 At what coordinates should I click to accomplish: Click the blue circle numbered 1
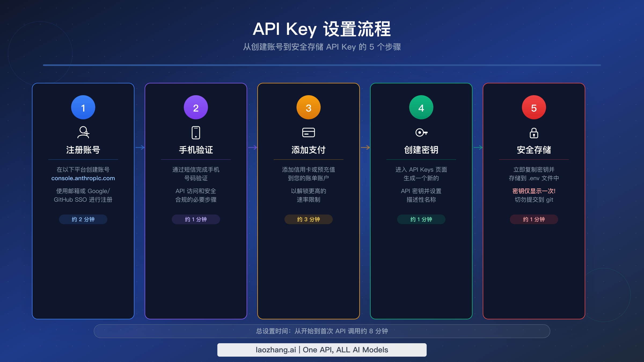pos(83,107)
